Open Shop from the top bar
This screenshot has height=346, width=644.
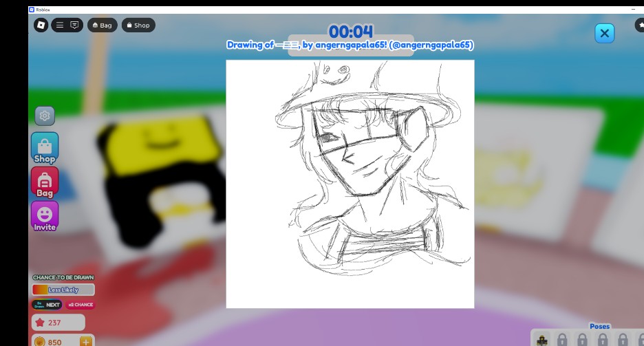coord(138,25)
